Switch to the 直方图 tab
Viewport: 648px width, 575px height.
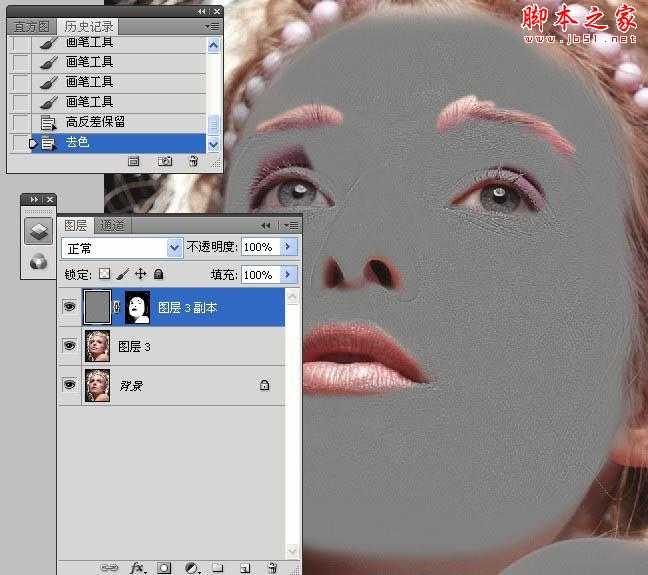click(31, 27)
